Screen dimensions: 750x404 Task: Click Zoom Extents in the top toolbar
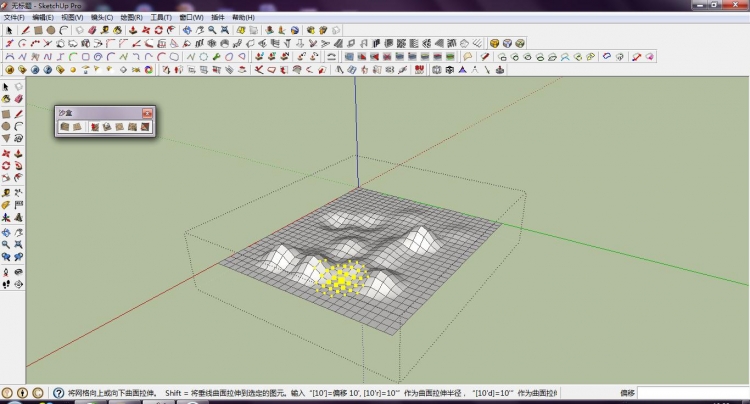(224, 30)
